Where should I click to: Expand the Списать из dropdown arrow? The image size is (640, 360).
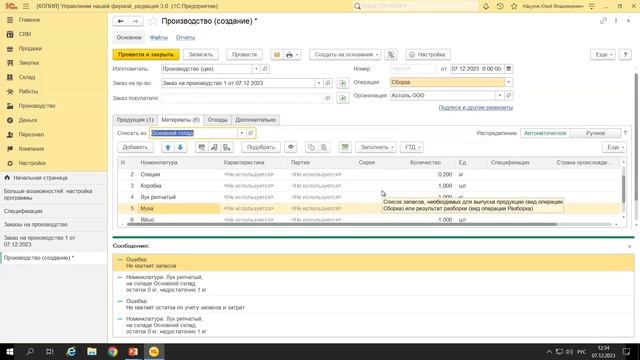[242, 133]
